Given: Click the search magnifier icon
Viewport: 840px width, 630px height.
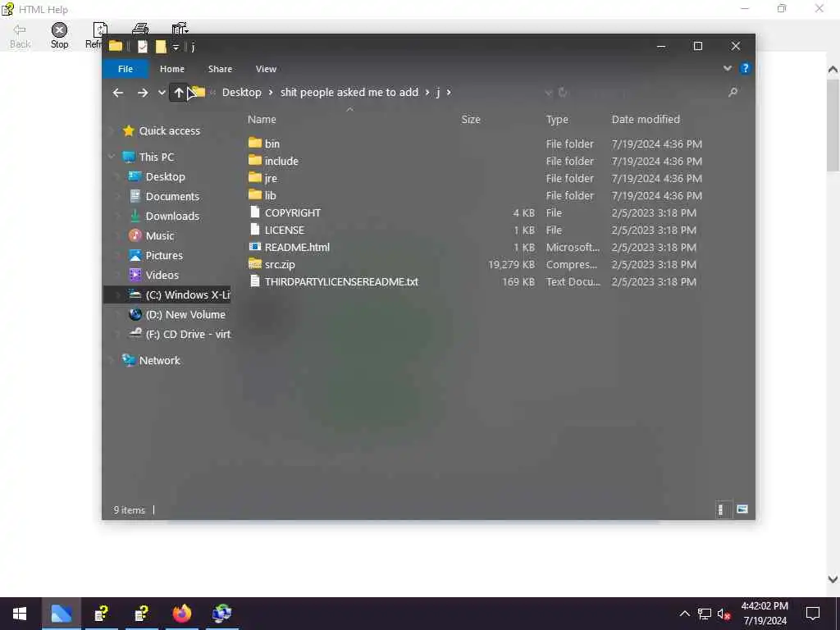Looking at the screenshot, I should [733, 93].
